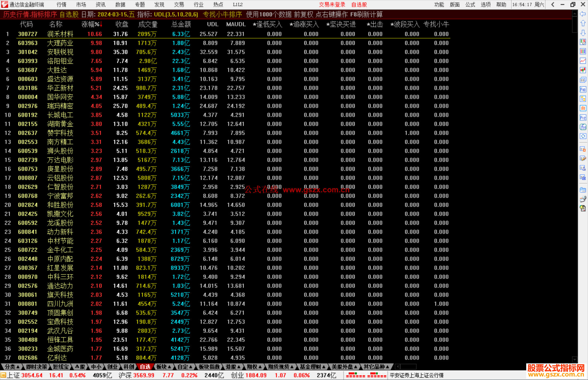Open the f(x) formula manager icon
This screenshot has width=588, height=380.
[x=583, y=127]
